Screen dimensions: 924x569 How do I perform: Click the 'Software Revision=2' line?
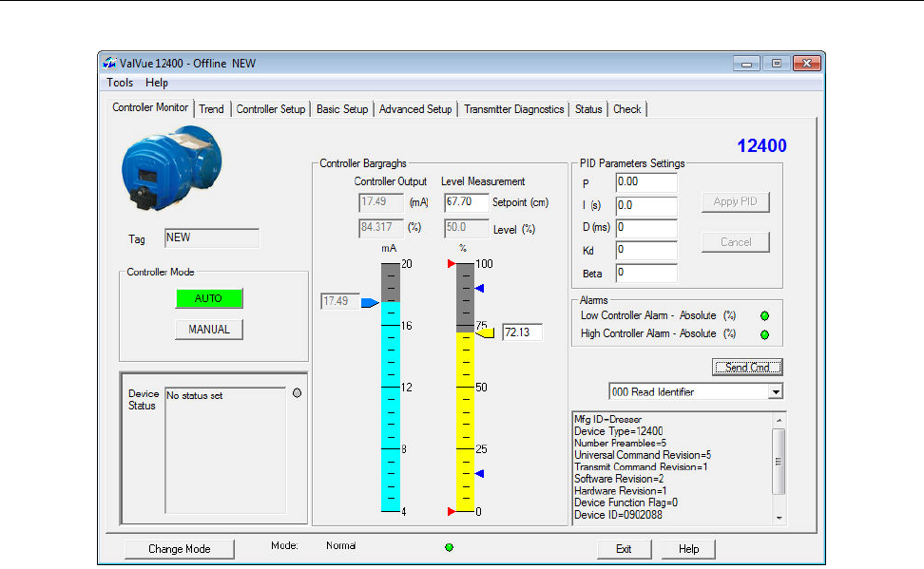pos(619,479)
